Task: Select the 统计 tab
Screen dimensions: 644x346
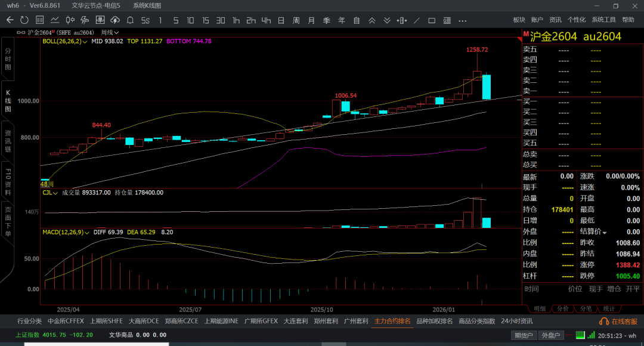Action: [609, 308]
